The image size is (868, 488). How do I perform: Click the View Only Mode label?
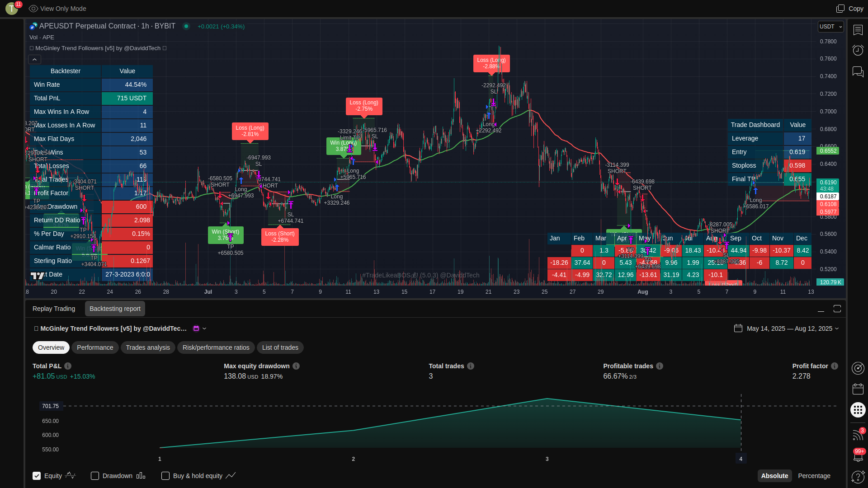point(63,9)
